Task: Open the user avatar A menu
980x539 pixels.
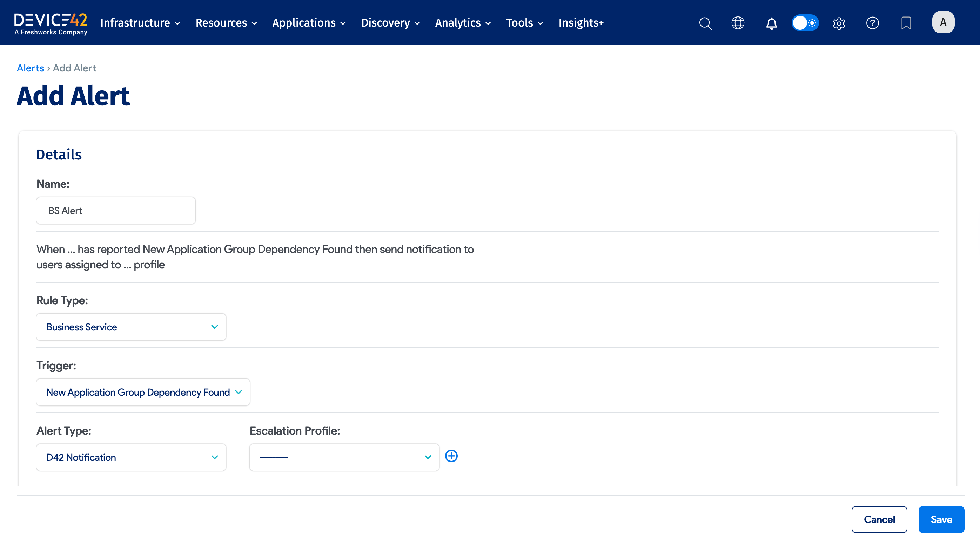Action: [943, 22]
